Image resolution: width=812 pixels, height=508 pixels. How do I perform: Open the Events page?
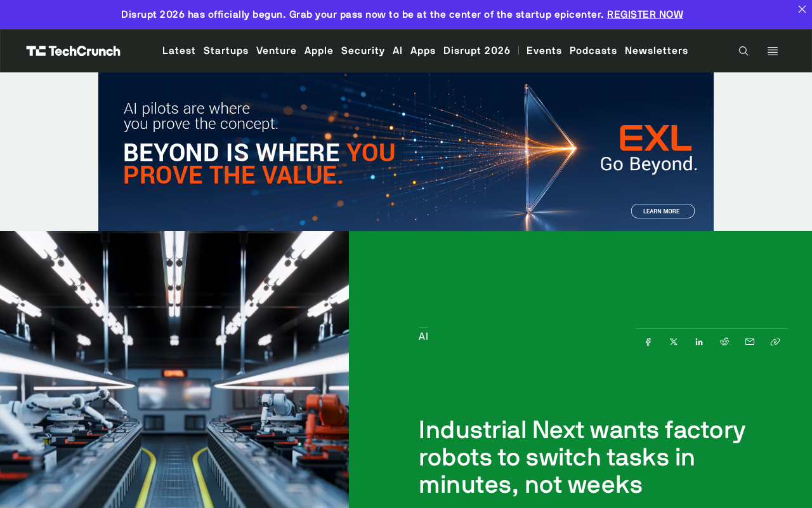point(544,51)
